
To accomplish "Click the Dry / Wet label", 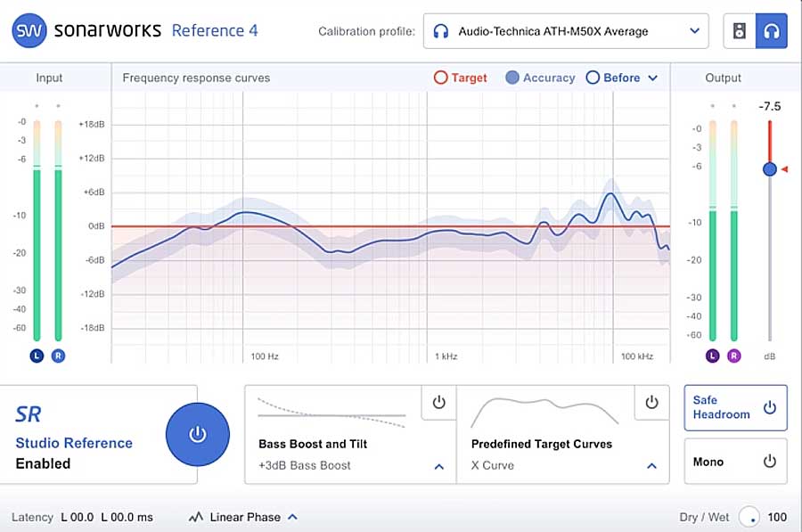I will click(704, 517).
